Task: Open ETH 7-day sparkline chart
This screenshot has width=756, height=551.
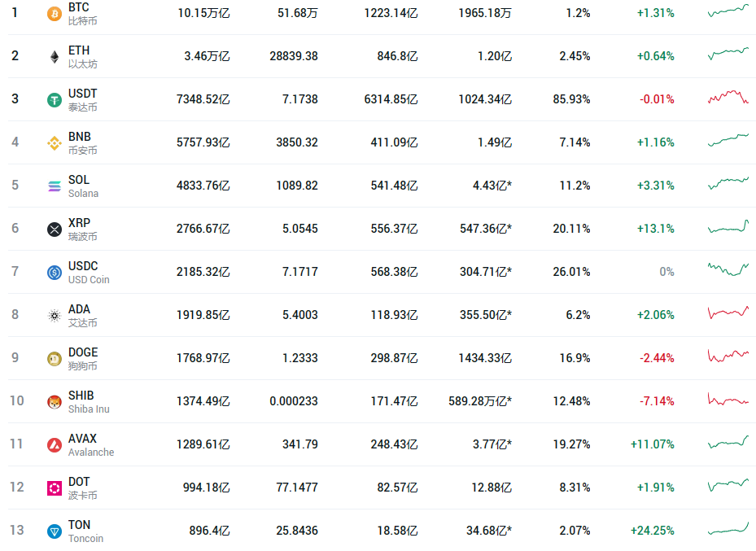Action: tap(728, 54)
